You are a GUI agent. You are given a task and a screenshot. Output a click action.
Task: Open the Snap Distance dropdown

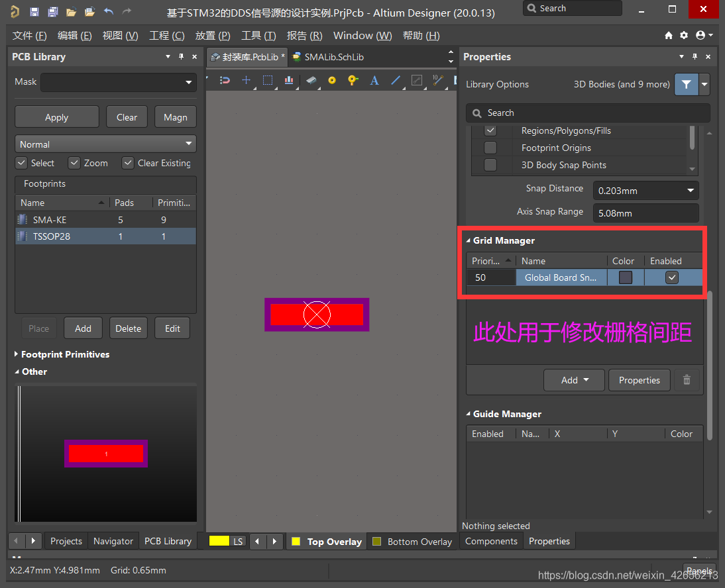(691, 190)
